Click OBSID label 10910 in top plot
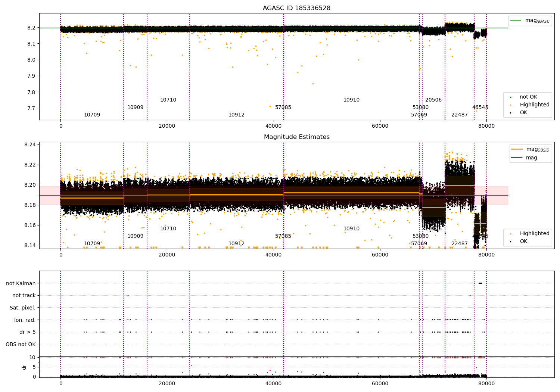This screenshot has height=392, width=560. (351, 100)
